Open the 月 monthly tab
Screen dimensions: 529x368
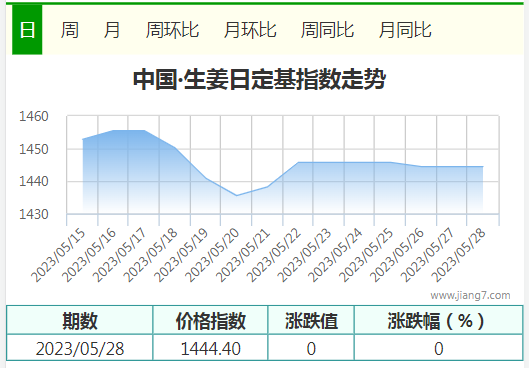pos(112,30)
